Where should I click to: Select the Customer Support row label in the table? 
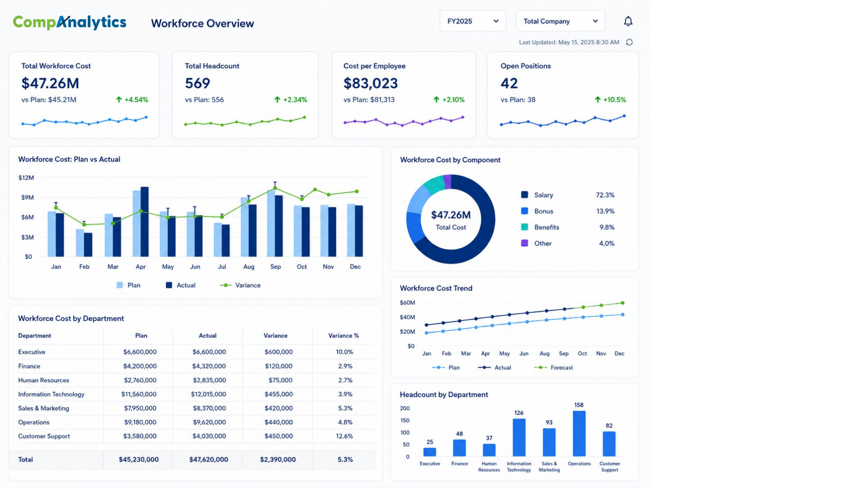tap(44, 436)
